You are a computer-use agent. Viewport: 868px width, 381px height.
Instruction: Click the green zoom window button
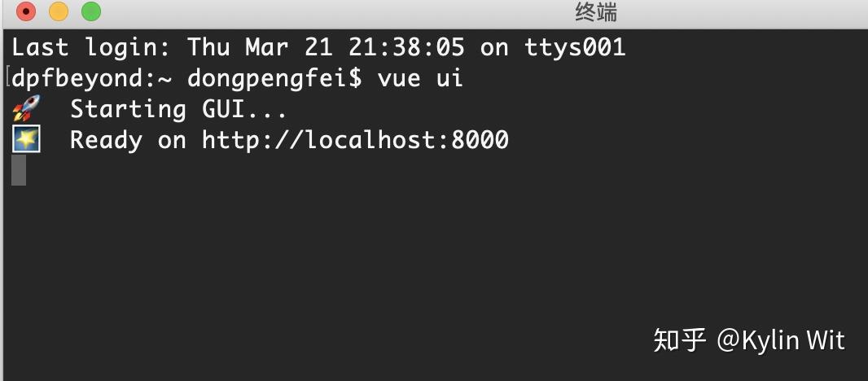point(91,11)
